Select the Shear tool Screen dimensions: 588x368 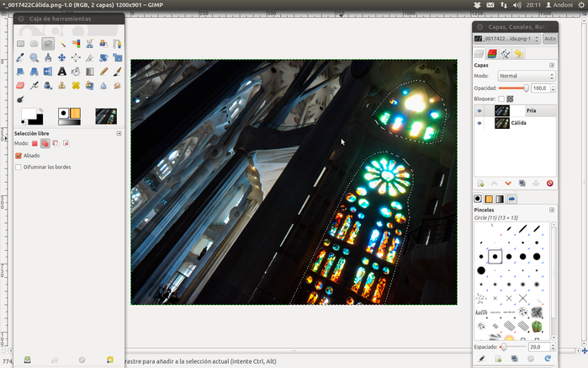point(20,72)
